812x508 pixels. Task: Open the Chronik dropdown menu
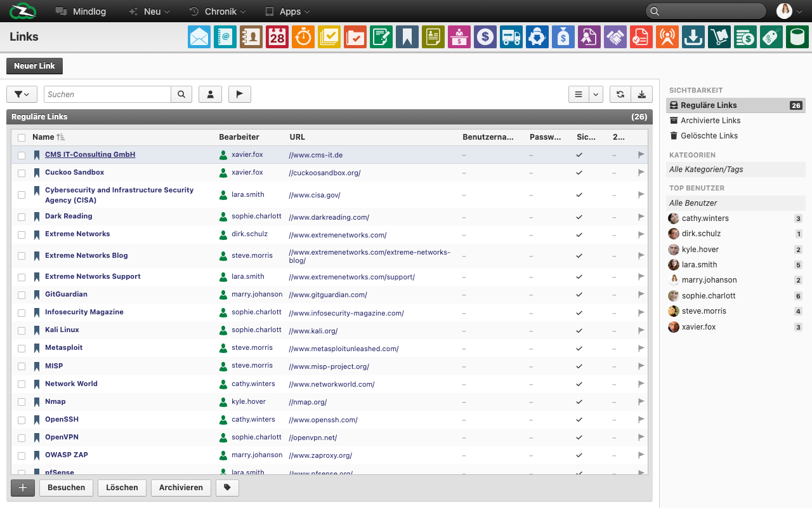pos(218,11)
